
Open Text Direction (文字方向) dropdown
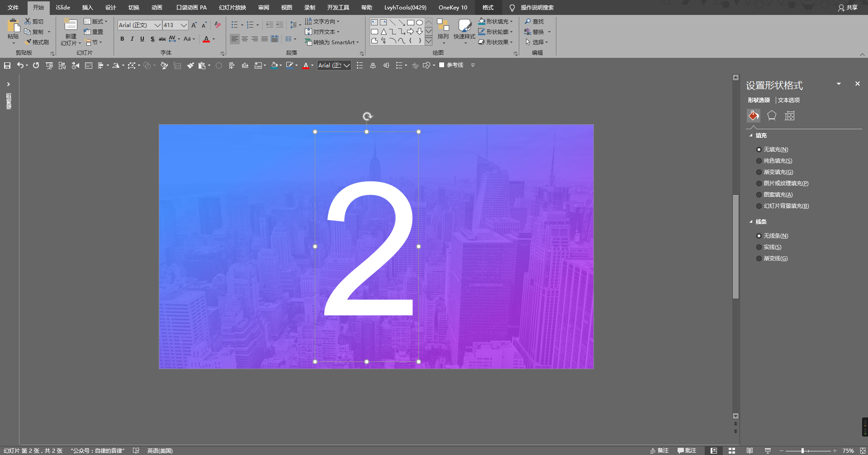322,21
